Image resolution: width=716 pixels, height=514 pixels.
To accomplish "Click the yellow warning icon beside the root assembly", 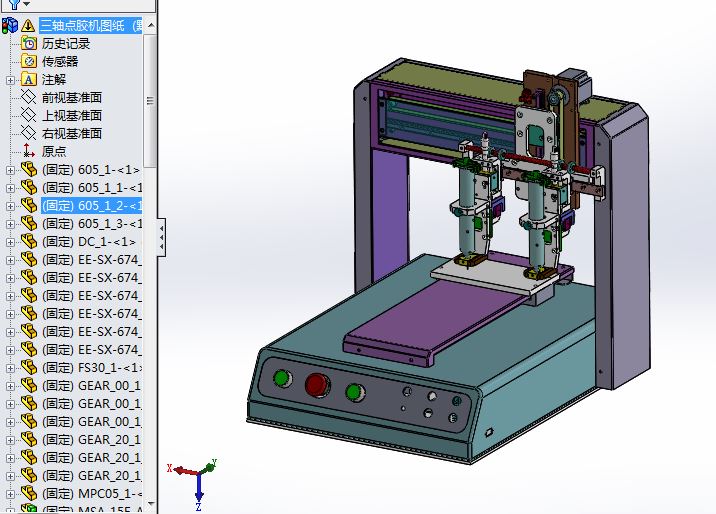I will (28, 25).
